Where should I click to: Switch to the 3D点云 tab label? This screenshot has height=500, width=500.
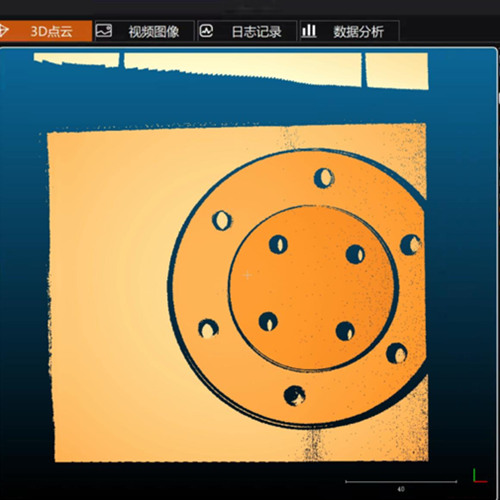click(51, 31)
